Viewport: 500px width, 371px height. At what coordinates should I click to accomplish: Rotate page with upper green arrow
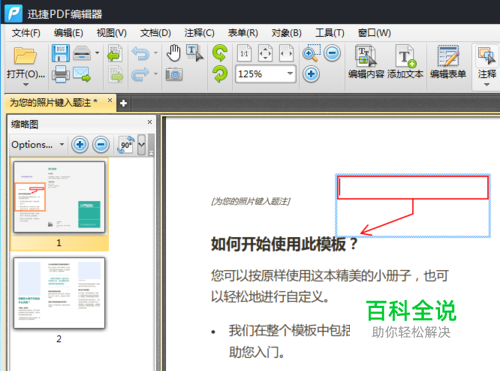220,53
